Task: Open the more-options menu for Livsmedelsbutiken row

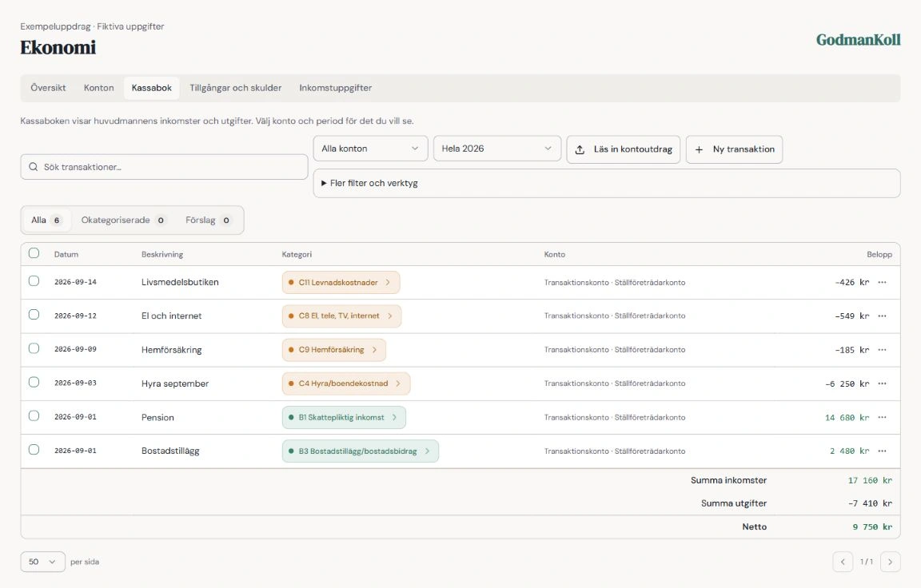Action: 882,282
